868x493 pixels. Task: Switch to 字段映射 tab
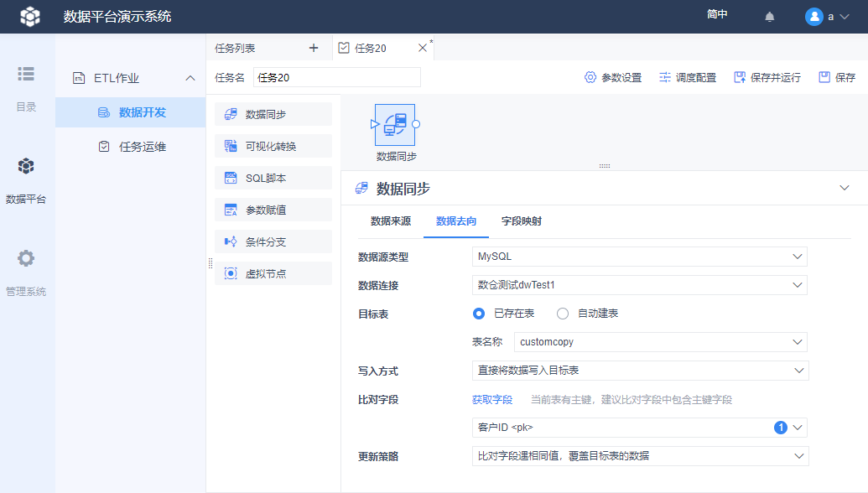click(x=522, y=221)
